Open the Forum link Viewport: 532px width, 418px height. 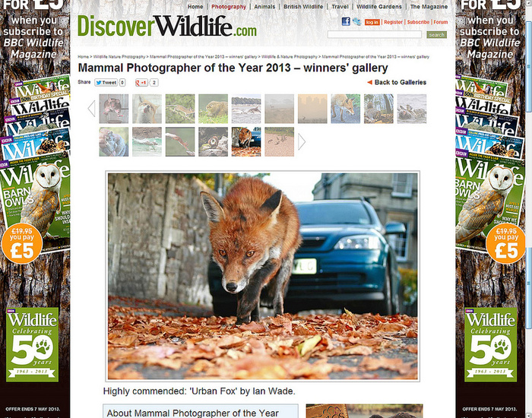pos(441,22)
